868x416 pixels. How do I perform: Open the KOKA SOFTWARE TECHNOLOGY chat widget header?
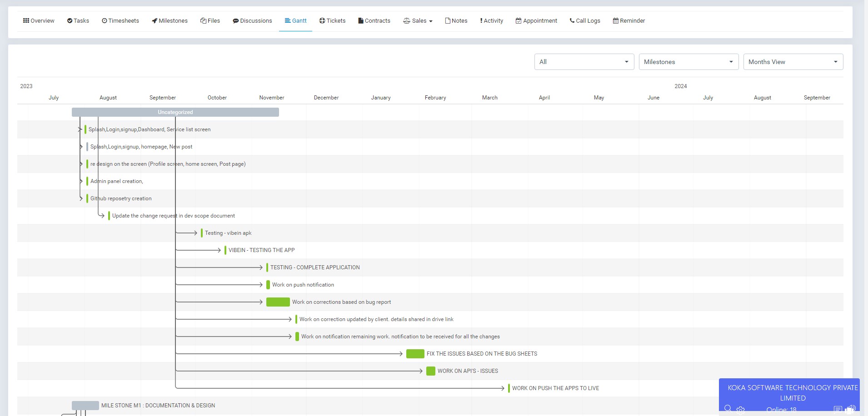(x=793, y=393)
